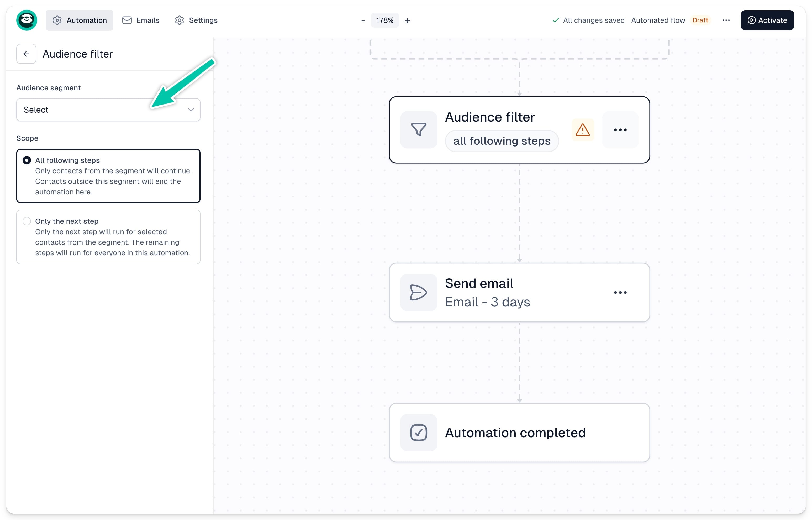Select the Automation completed node title
This screenshot has height=520, width=812.
click(x=515, y=433)
